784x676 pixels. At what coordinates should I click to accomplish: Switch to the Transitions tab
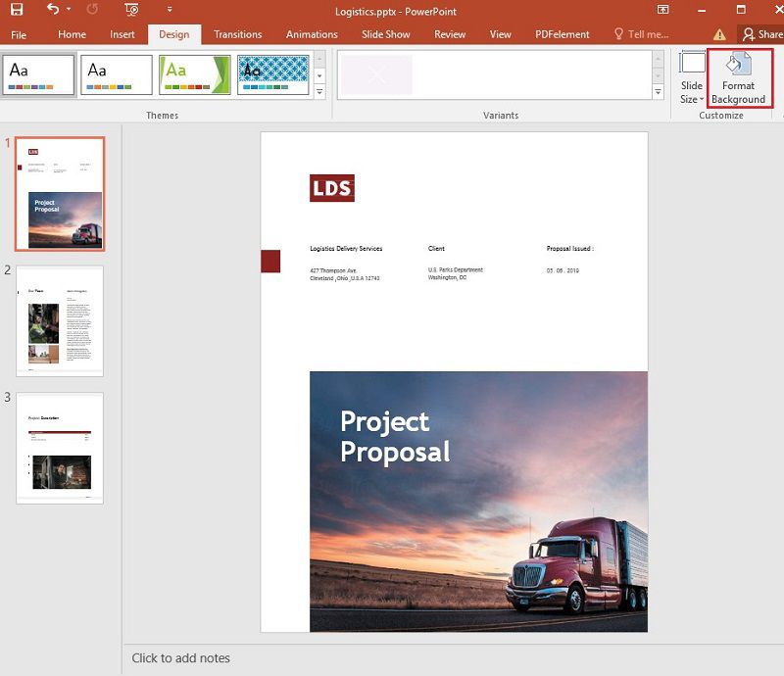pyautogui.click(x=237, y=33)
